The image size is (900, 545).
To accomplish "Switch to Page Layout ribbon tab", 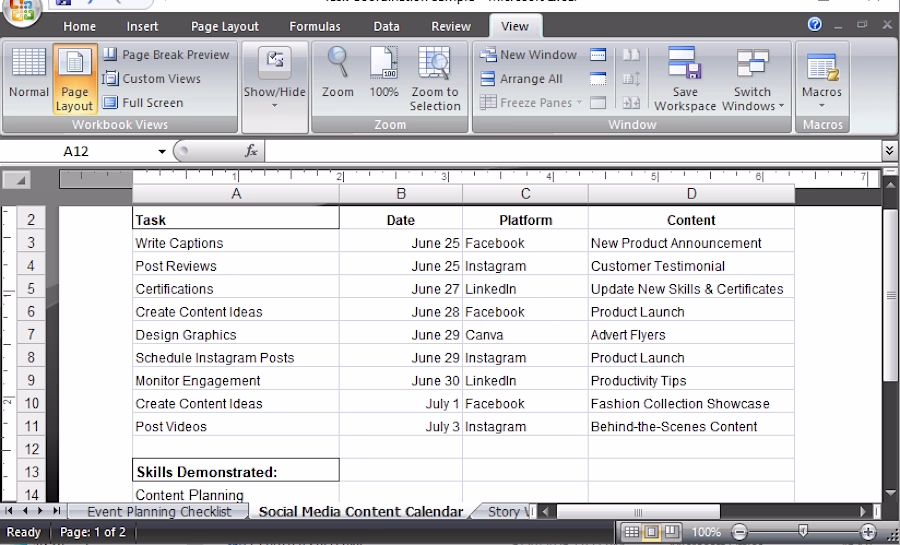I will [x=224, y=26].
